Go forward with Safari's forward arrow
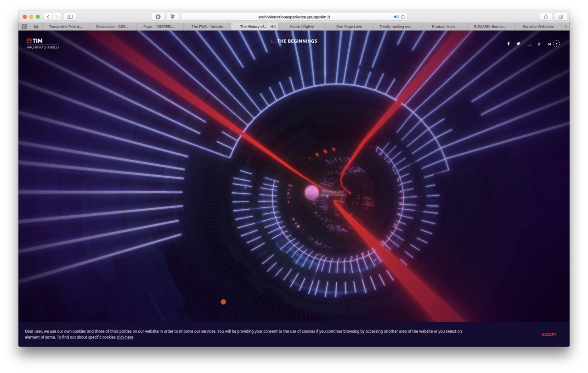 pyautogui.click(x=57, y=17)
